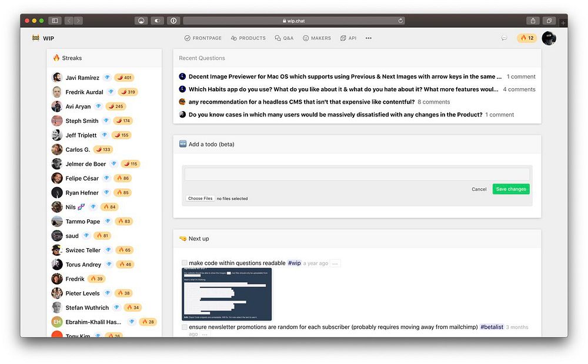
Task: Click the NEW icon beside Add a todo
Action: (183, 144)
